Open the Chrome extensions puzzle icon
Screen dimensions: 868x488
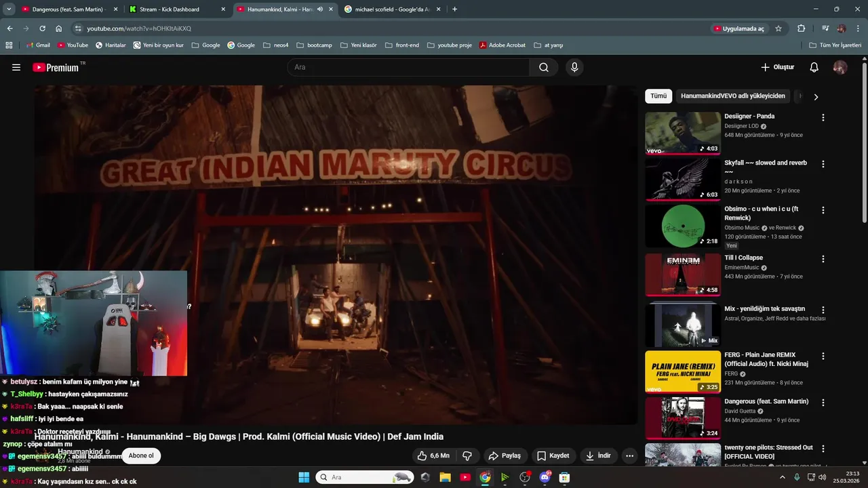(x=801, y=28)
